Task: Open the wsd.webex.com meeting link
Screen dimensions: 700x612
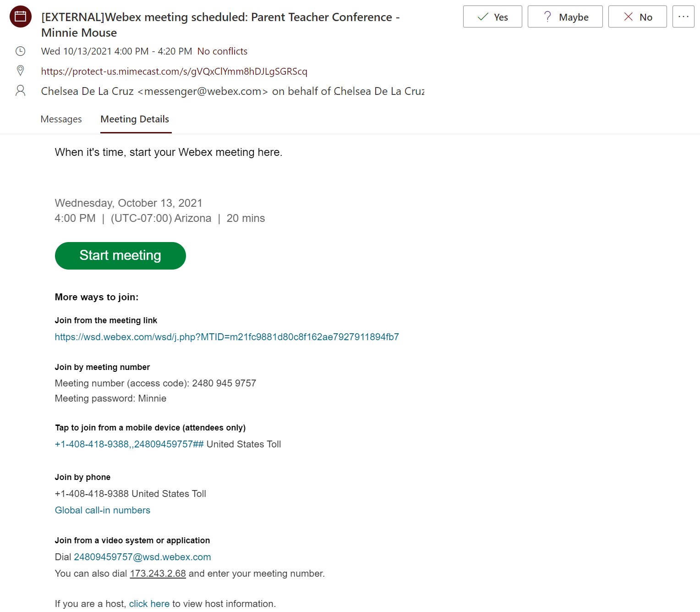Action: pyautogui.click(x=227, y=337)
